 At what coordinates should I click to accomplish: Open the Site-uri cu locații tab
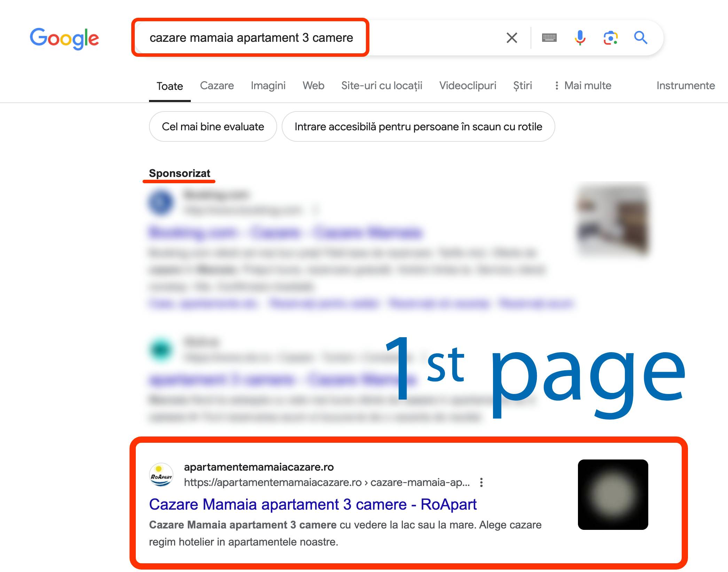pyautogui.click(x=382, y=86)
